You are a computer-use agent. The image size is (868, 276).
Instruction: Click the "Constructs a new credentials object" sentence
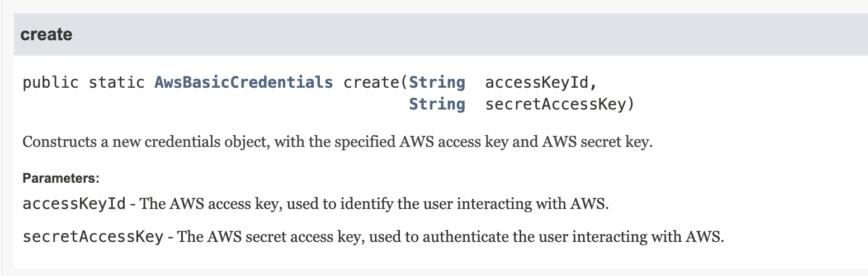pos(337,142)
